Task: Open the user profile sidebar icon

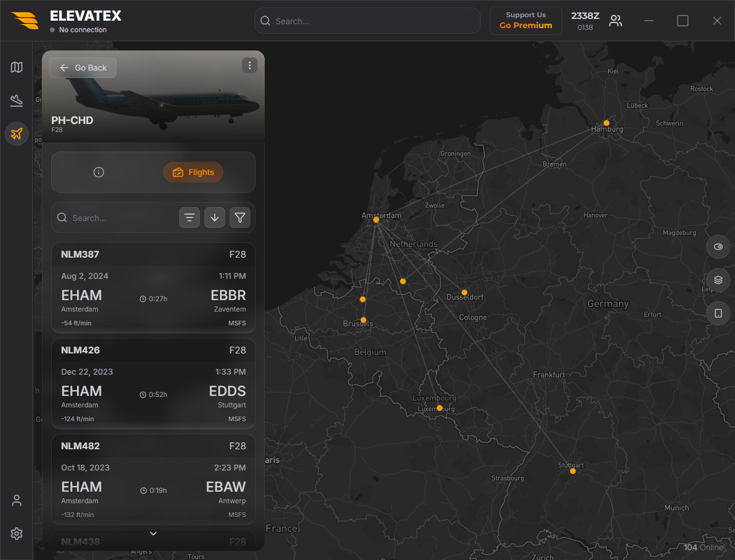Action: (17, 500)
